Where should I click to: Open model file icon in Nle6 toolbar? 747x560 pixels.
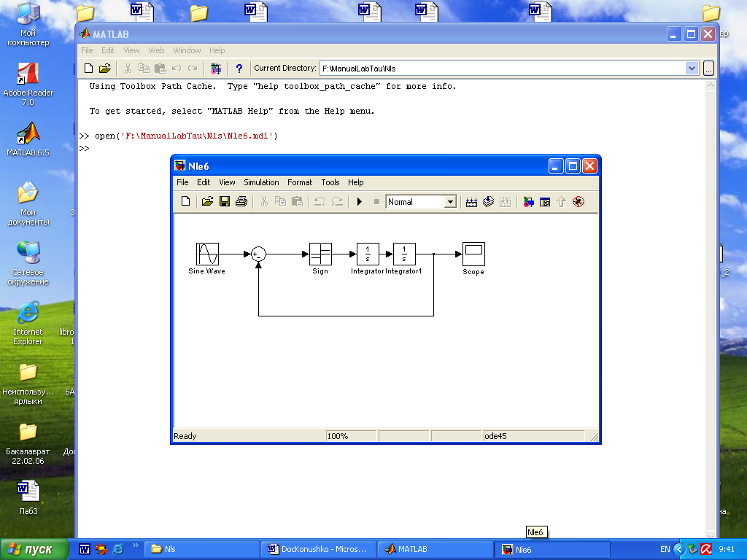coord(207,201)
